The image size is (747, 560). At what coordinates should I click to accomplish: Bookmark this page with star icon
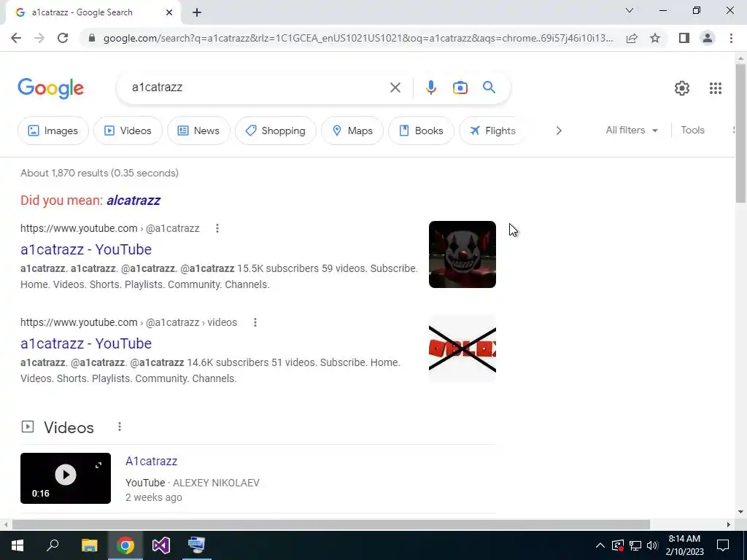tap(655, 38)
